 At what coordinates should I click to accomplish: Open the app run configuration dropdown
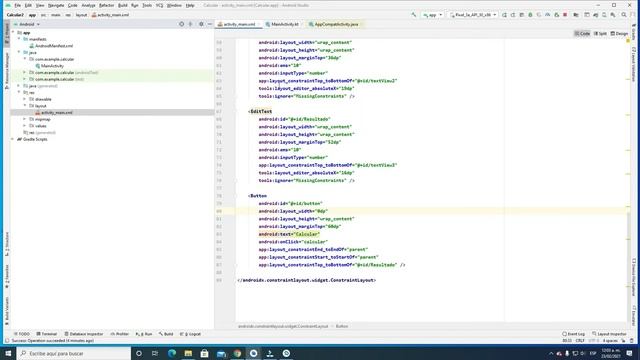[433, 15]
